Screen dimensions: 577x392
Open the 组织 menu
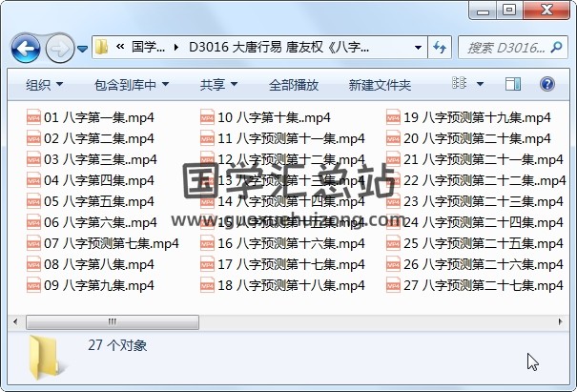(44, 85)
